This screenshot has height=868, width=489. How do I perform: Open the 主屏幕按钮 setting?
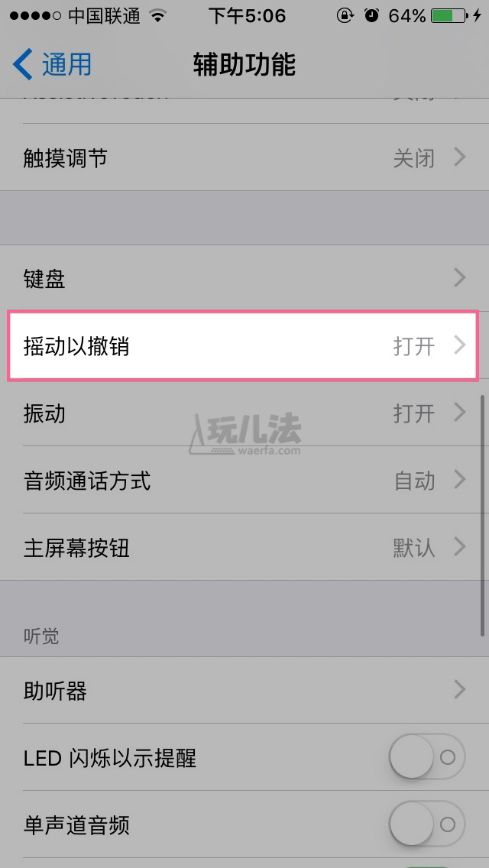(244, 547)
